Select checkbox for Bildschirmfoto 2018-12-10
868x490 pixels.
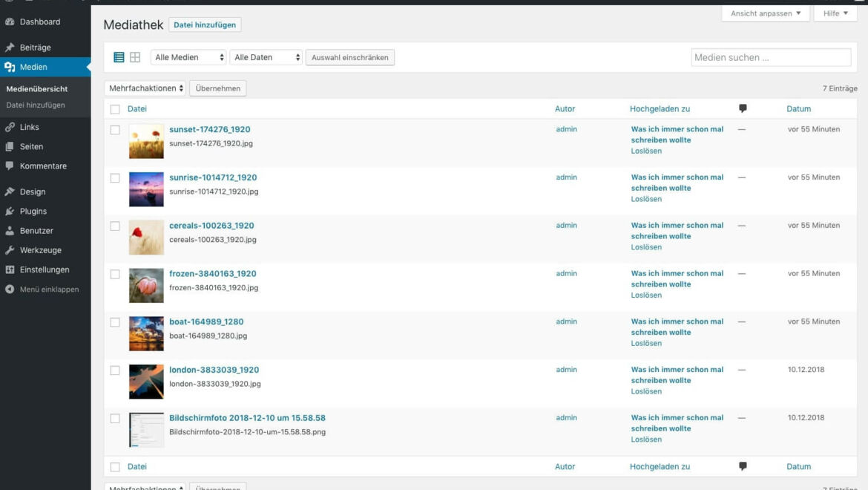coord(114,419)
